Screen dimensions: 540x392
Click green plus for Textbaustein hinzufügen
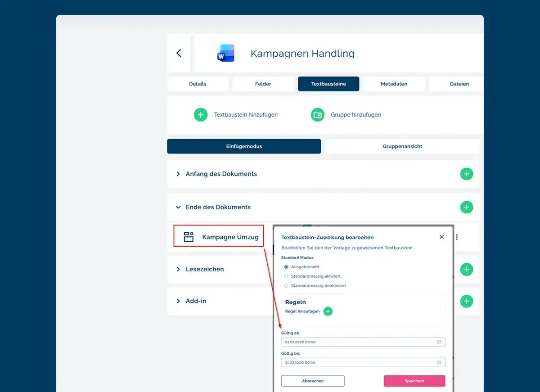[x=201, y=115]
